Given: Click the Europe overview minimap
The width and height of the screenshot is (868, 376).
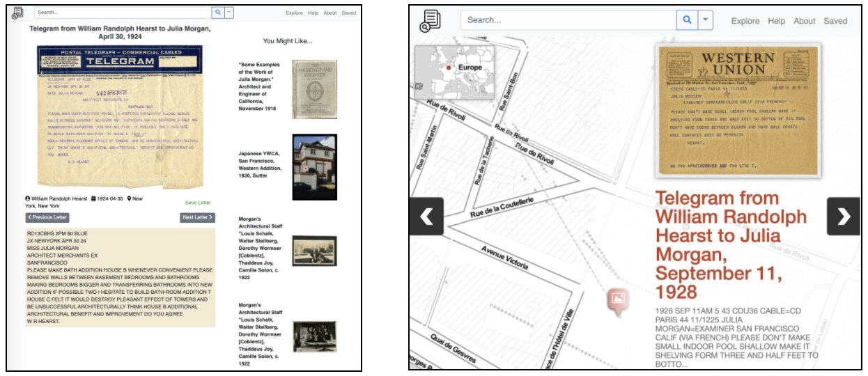Looking at the screenshot, I should [454, 73].
